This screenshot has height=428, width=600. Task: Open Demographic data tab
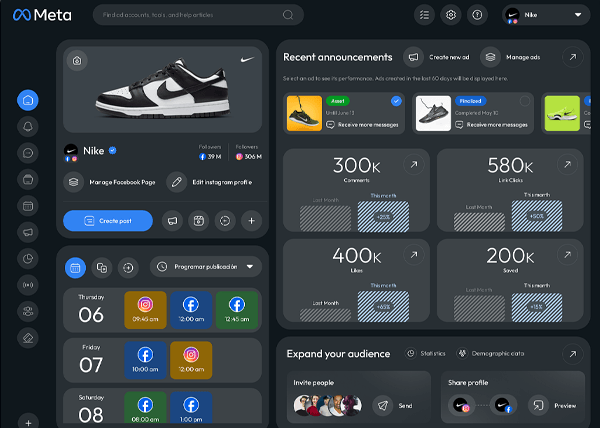point(491,353)
